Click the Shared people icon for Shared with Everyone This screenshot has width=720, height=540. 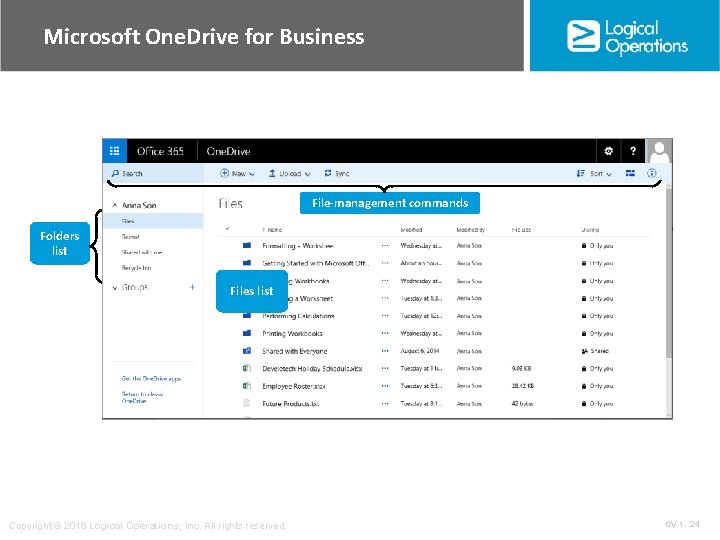(584, 351)
